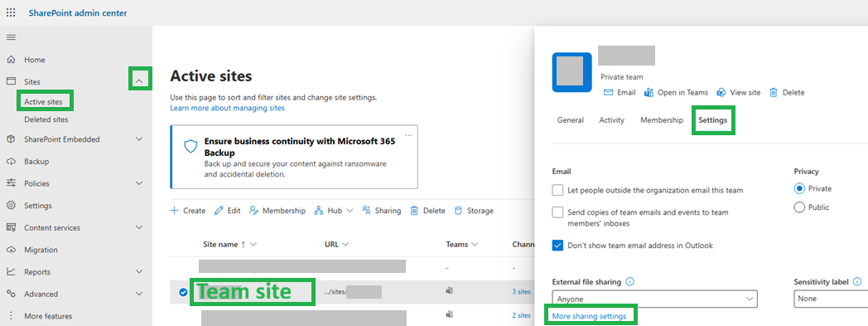Open the banner's more options ellipsis

(x=409, y=135)
